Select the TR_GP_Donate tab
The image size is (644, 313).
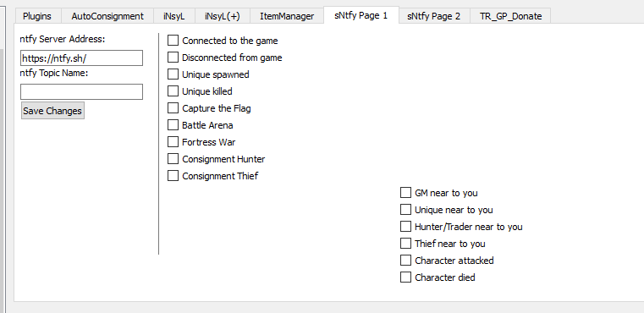point(510,16)
